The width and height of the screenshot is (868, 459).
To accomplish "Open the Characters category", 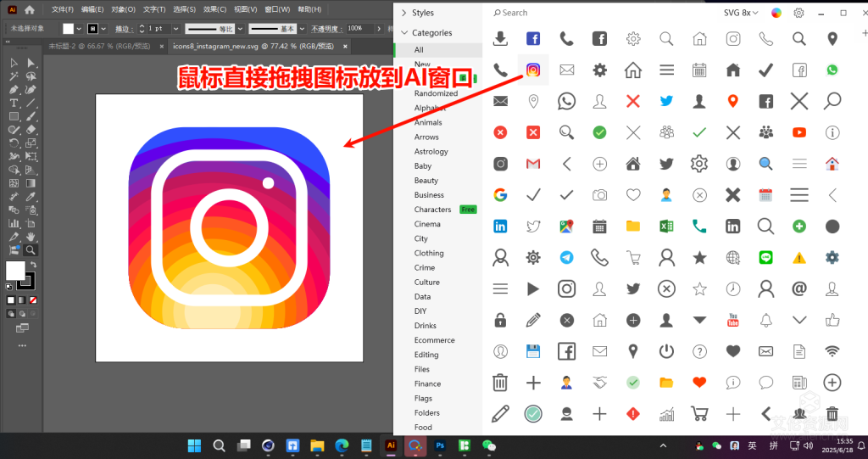I will click(x=432, y=210).
